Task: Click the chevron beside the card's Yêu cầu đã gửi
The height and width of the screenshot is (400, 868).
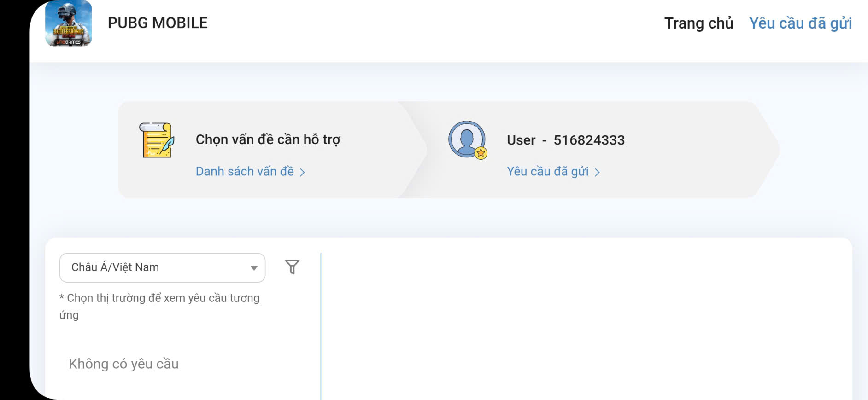Action: [597, 172]
